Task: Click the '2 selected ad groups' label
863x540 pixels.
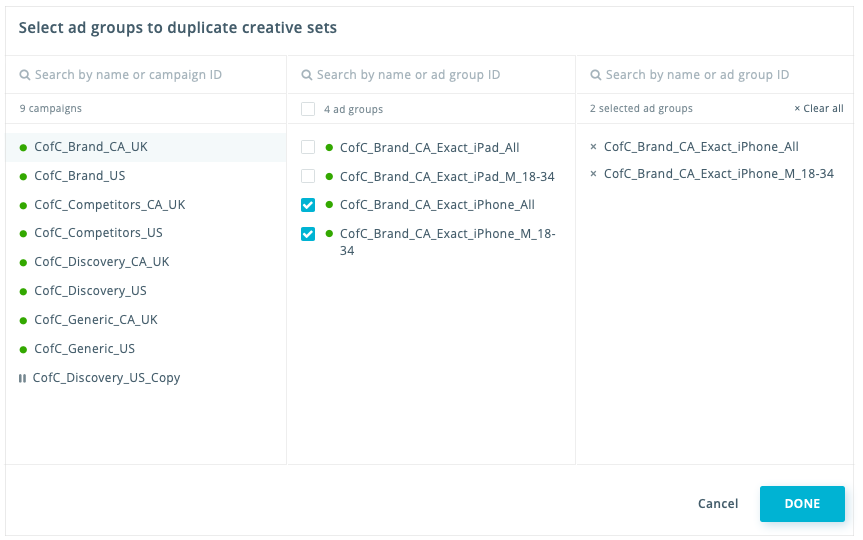Action: (x=641, y=108)
